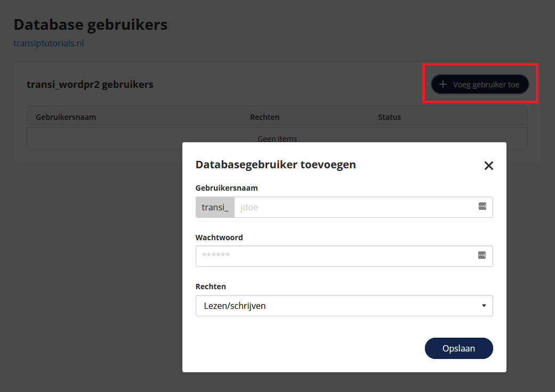Click the Databasegebruiker toevoegen dialog title
The height and width of the screenshot is (392, 555).
click(276, 165)
